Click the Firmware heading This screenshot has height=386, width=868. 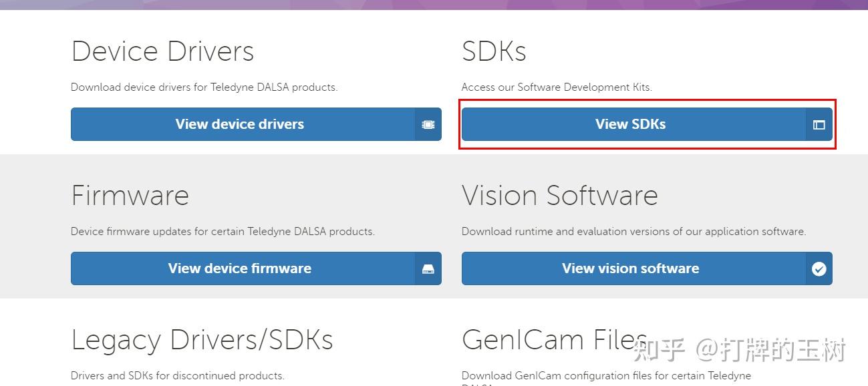point(130,196)
